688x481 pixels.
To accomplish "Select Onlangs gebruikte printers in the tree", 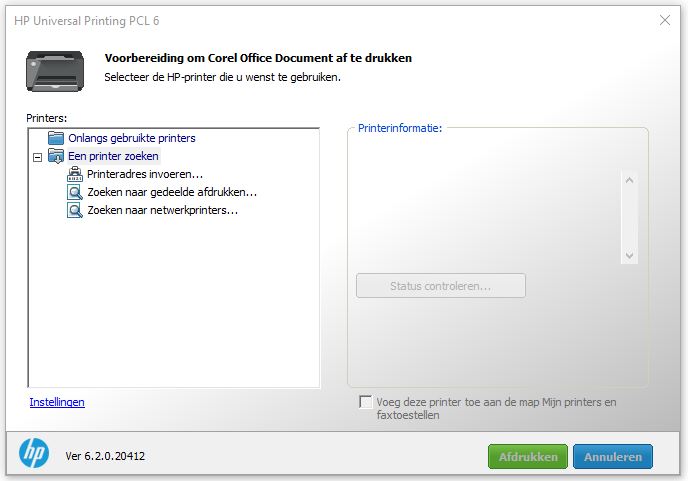I will [132, 138].
